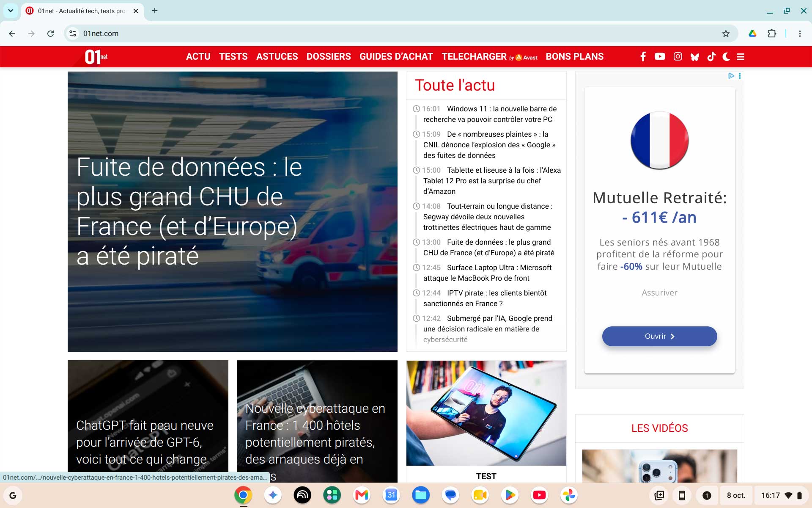Open the TESTS menu item
The width and height of the screenshot is (812, 508).
[x=233, y=57]
